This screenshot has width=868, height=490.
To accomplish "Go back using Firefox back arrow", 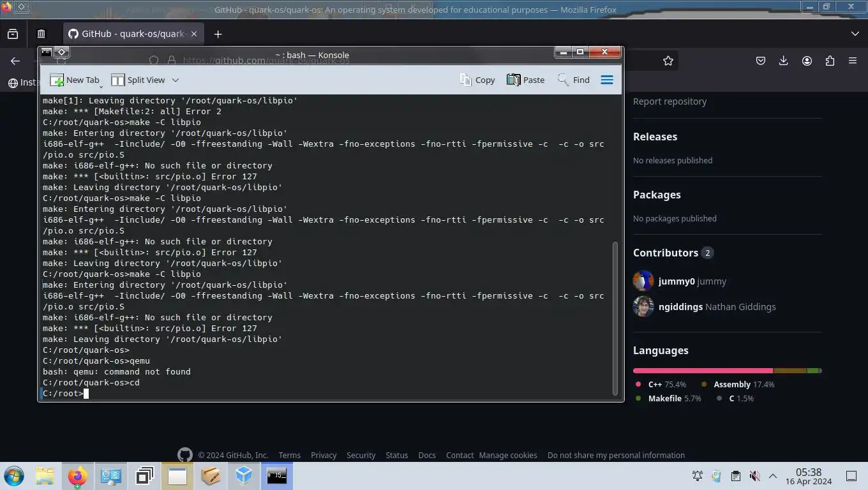I will coord(15,61).
